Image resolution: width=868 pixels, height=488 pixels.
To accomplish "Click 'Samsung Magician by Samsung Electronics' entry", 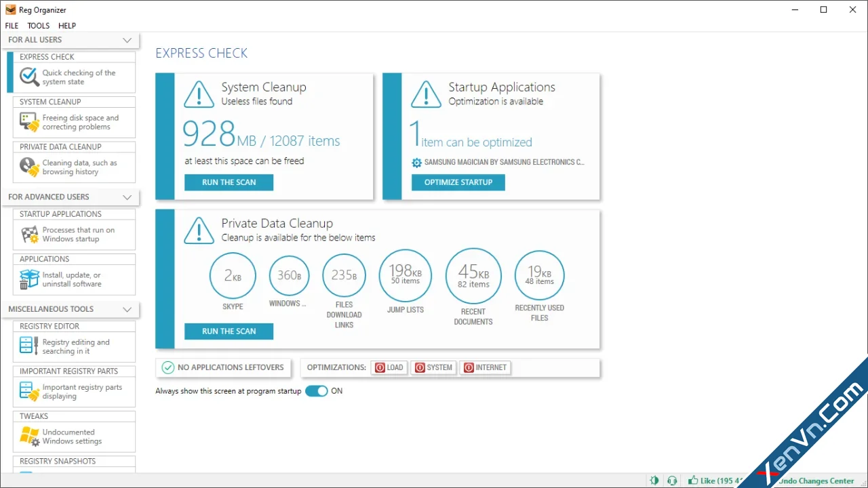I will 504,163.
